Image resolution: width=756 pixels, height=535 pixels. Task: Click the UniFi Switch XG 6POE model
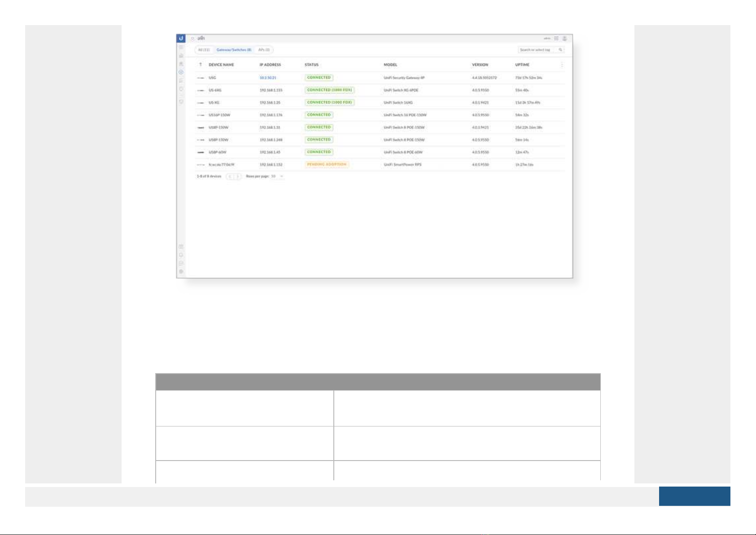click(401, 91)
